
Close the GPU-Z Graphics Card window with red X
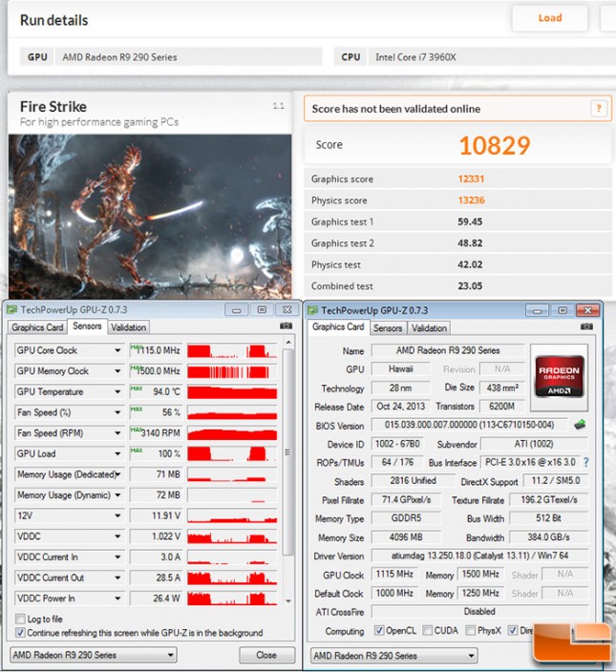pos(587,310)
